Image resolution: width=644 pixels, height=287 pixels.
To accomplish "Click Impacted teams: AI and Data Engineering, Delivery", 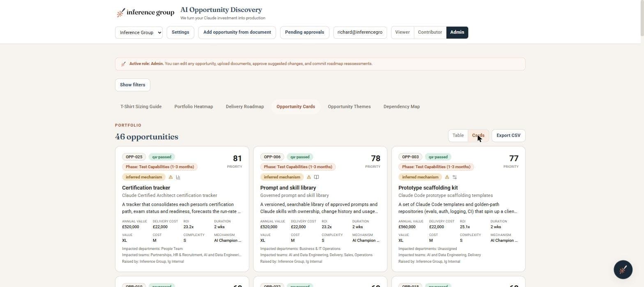I will [x=439, y=255].
